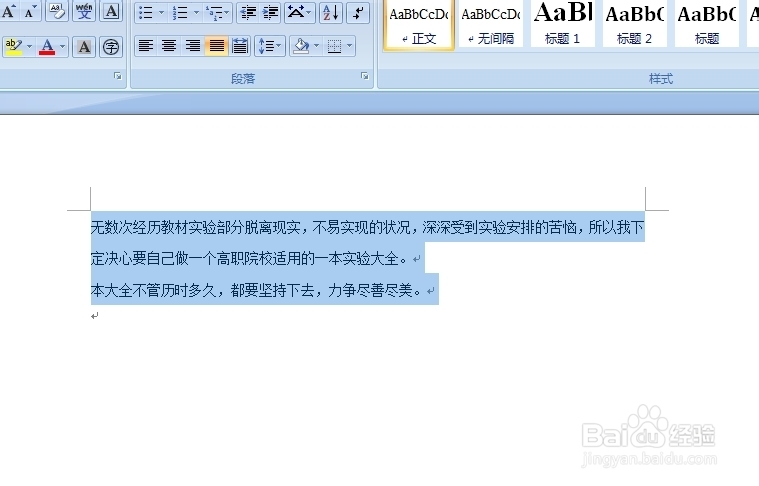Screen dimensions: 759x486
Task: Click the Sort A-Z button
Action: point(331,13)
